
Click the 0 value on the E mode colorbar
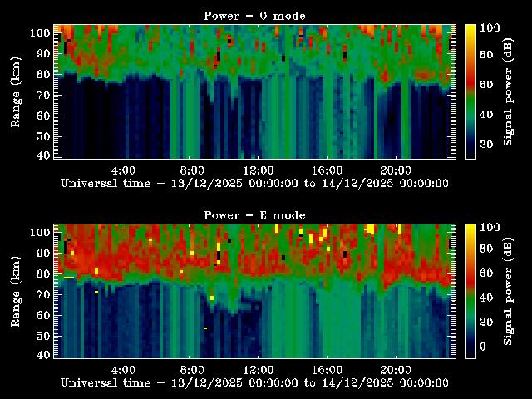pos(485,347)
